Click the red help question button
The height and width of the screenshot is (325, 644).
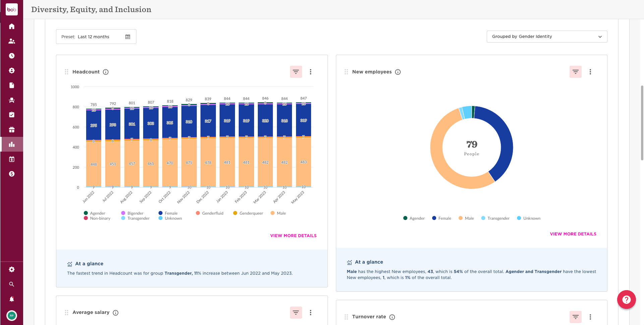tap(626, 300)
